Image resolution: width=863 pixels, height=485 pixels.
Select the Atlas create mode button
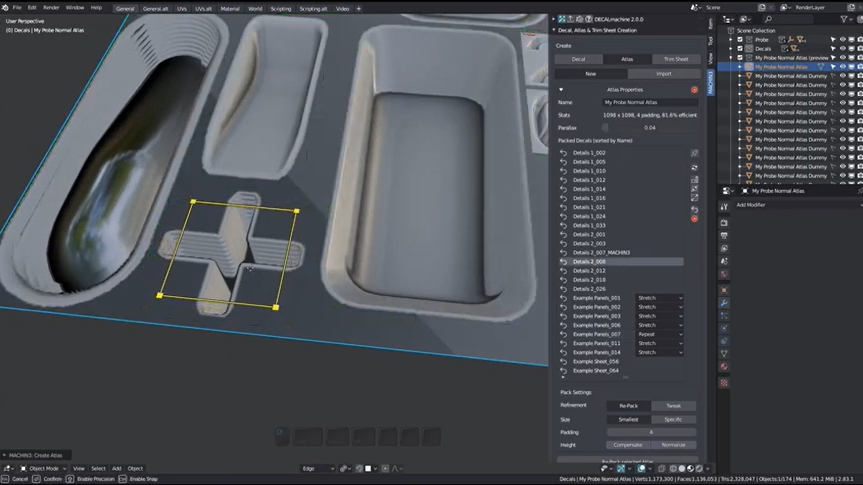(x=627, y=59)
